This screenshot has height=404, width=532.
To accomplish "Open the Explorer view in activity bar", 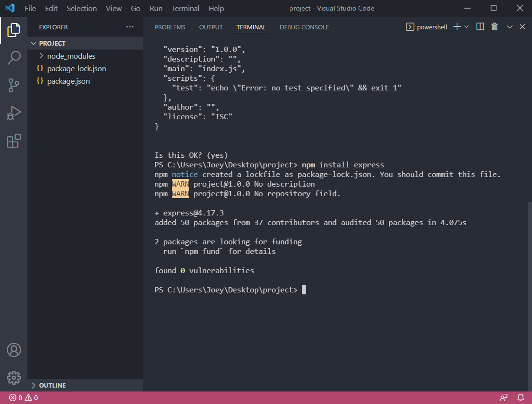I will [13, 30].
